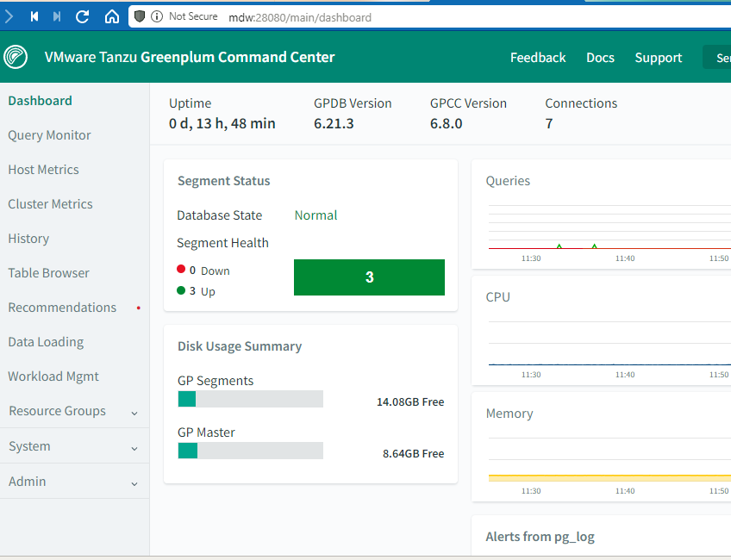The height and width of the screenshot is (560, 731).
Task: Click the GP Segments disk usage bar
Action: point(250,399)
